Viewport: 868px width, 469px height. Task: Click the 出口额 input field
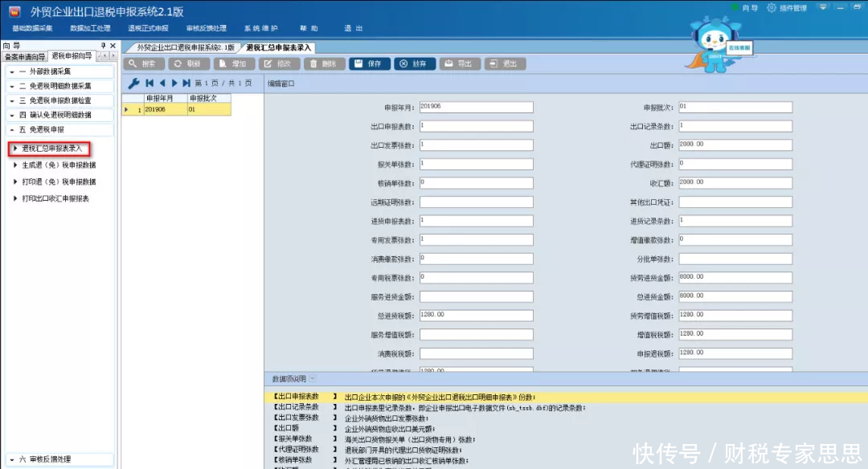(x=735, y=144)
